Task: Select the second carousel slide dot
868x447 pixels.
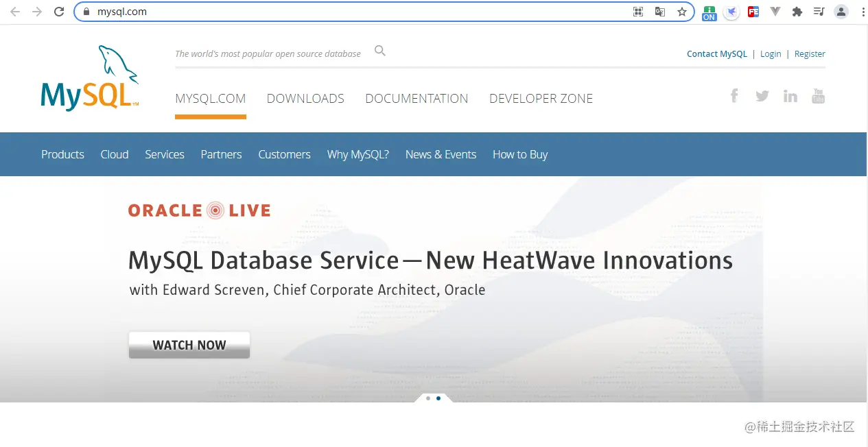Action: 438,398
